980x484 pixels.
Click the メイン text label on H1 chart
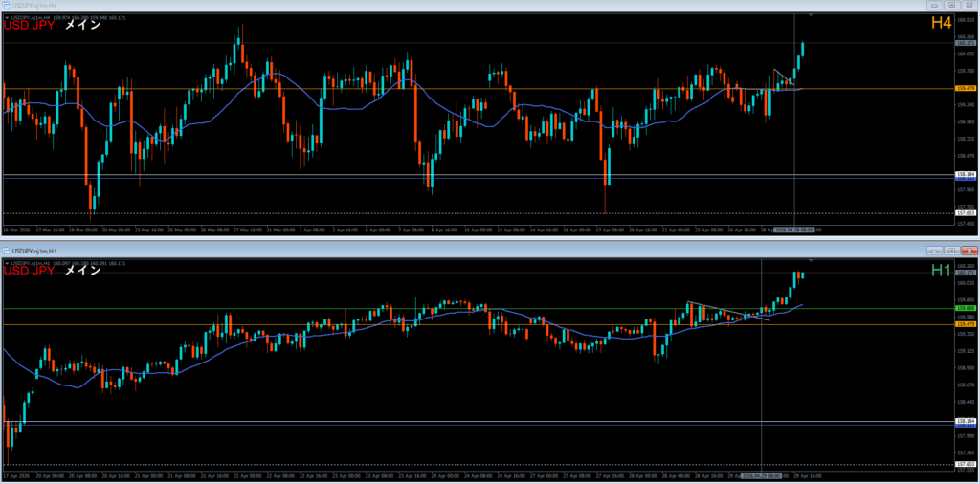pos(82,271)
